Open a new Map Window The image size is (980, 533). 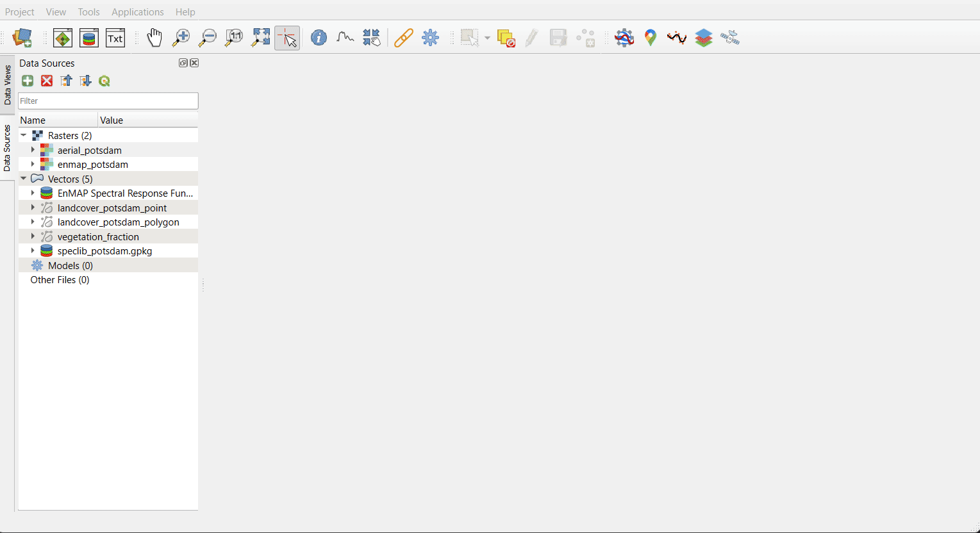point(63,38)
